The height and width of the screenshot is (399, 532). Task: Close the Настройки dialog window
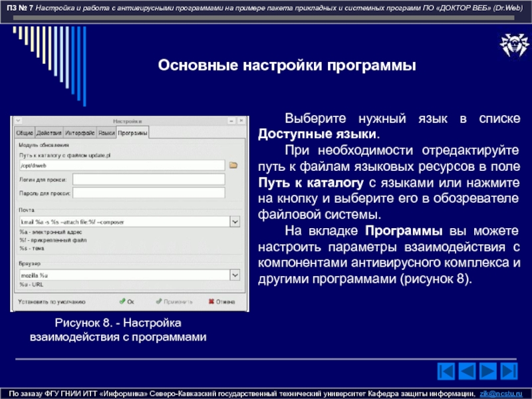pos(241,121)
